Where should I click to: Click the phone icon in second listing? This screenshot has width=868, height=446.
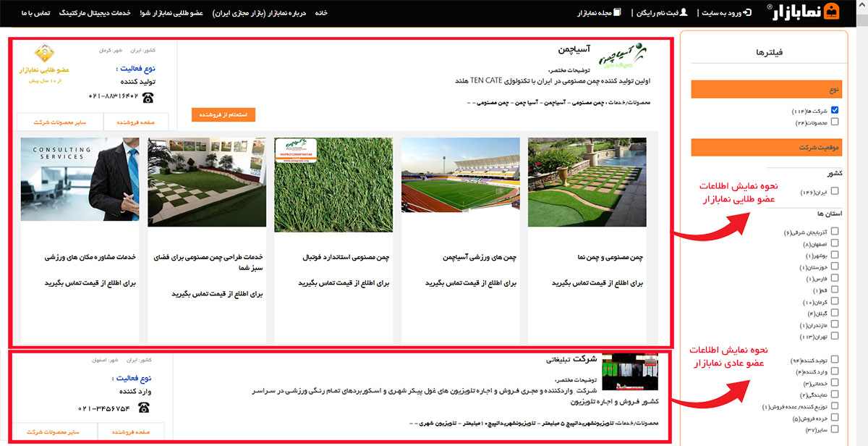(143, 408)
